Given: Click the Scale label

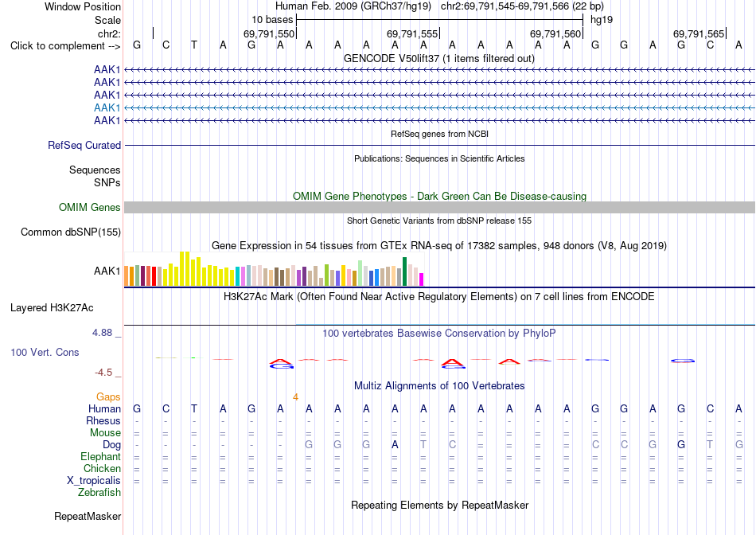Looking at the screenshot, I should point(108,20).
